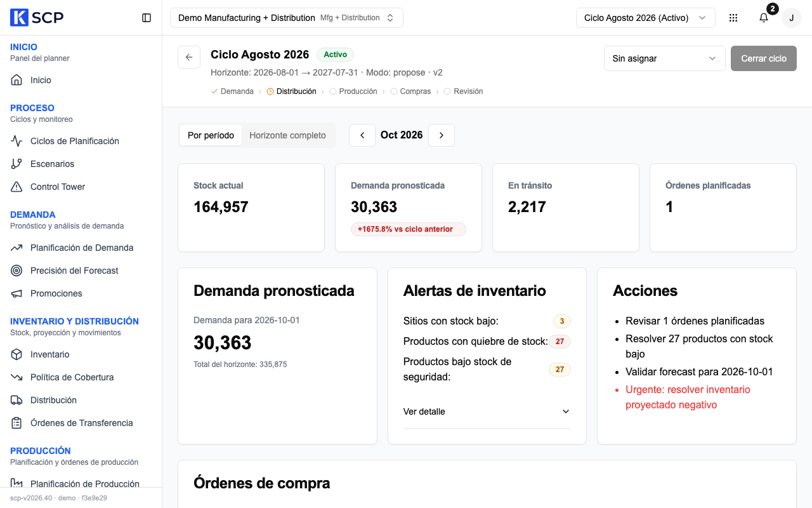Click the +1675.8% vs ciclo anterior badge
812x508 pixels.
[409, 229]
